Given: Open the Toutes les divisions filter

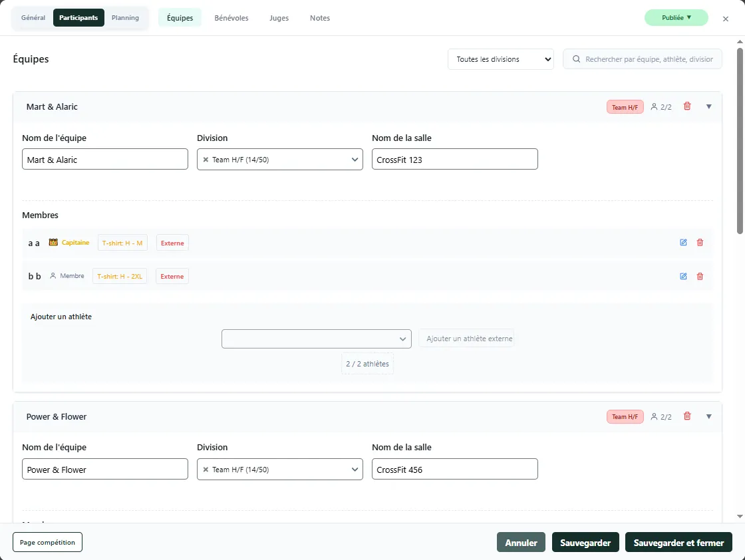Looking at the screenshot, I should [500, 59].
